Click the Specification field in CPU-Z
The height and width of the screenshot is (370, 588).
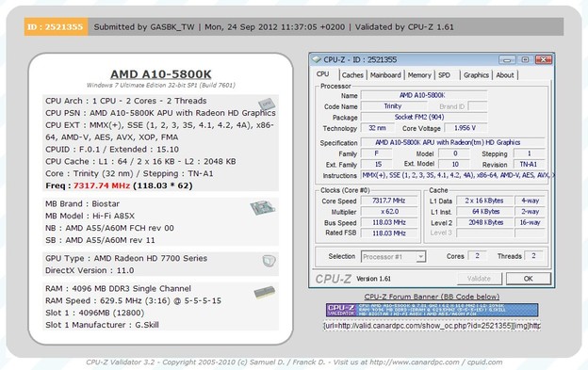coord(452,142)
